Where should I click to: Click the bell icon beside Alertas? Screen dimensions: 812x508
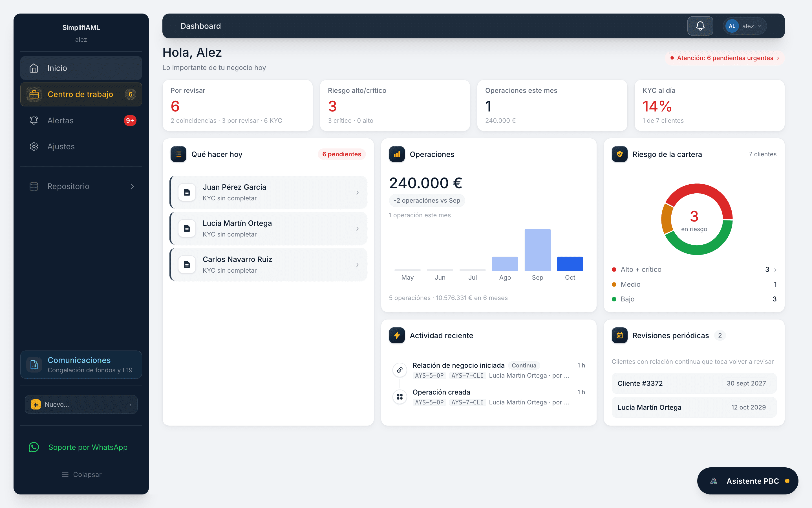click(34, 120)
